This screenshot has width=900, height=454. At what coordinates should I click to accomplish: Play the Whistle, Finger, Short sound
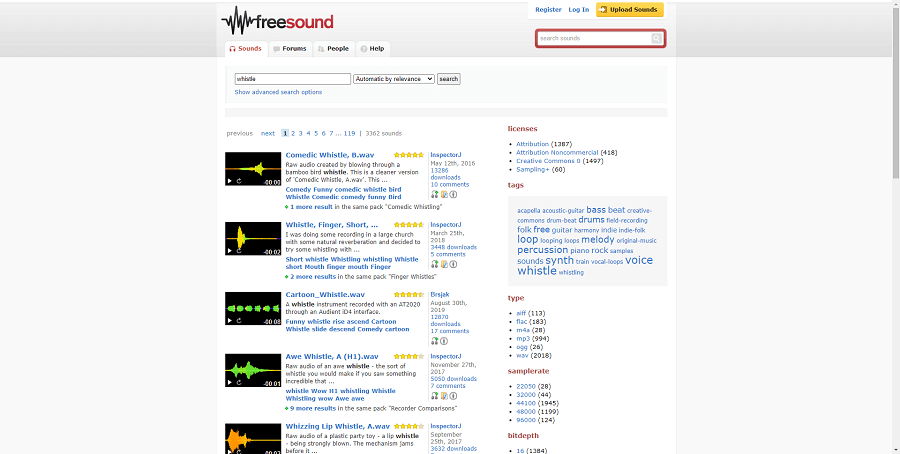point(230,251)
